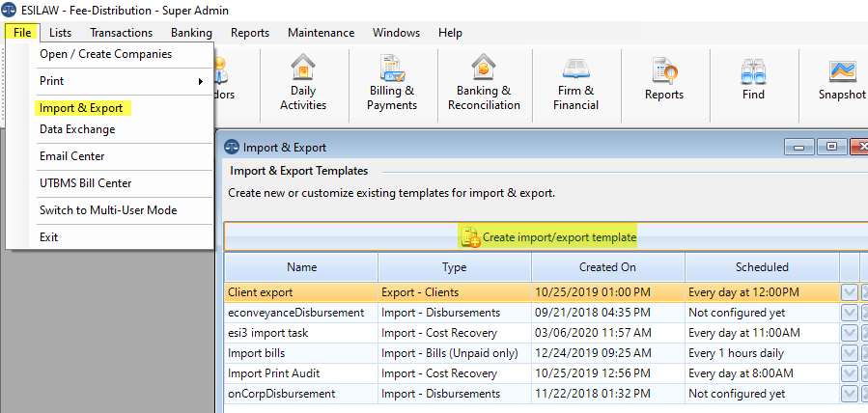
Task: Select the 'Import bills' template name
Action: pos(256,353)
